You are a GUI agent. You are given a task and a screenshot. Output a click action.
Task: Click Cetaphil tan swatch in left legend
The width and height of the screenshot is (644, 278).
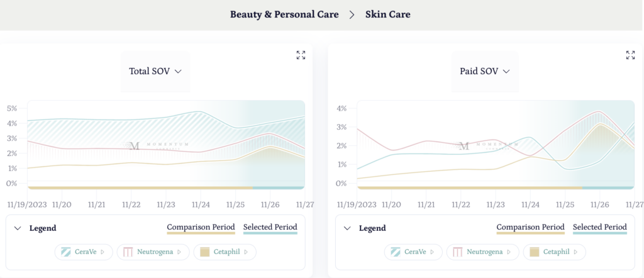pos(204,252)
